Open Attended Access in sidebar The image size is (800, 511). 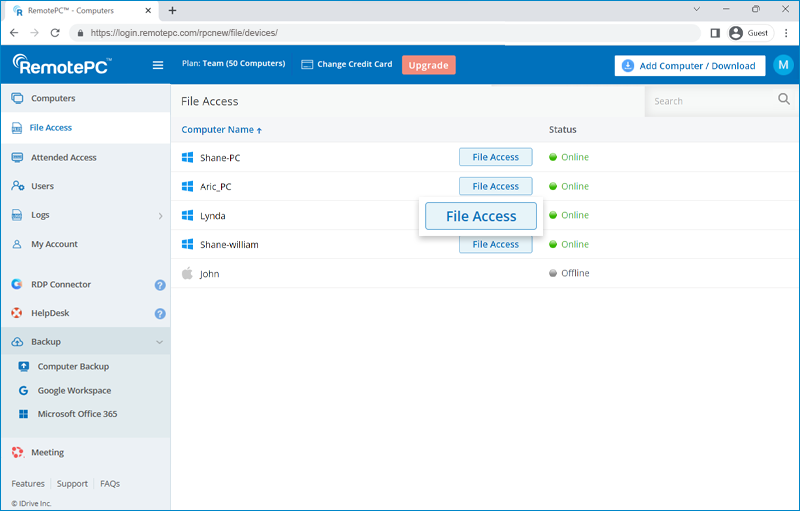point(63,157)
